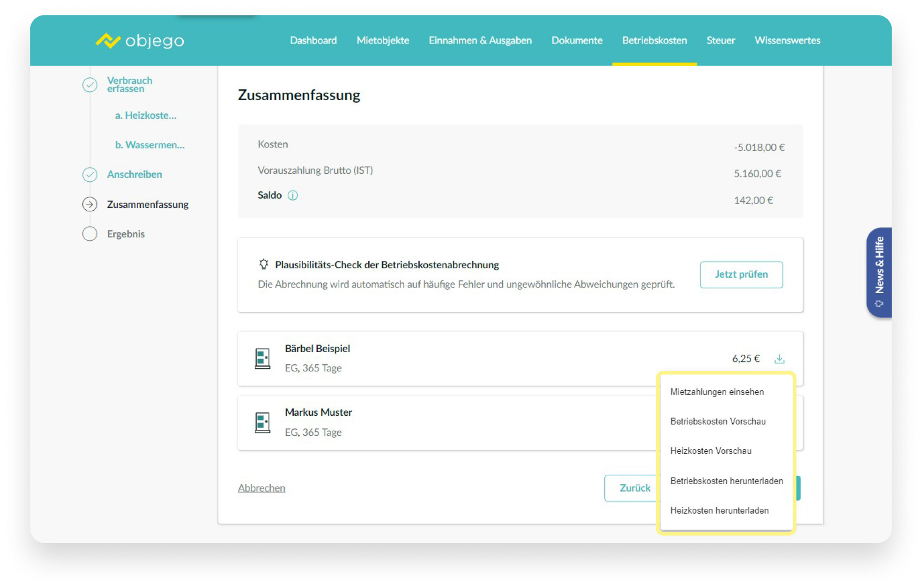Click the objego logo icon

(108, 41)
